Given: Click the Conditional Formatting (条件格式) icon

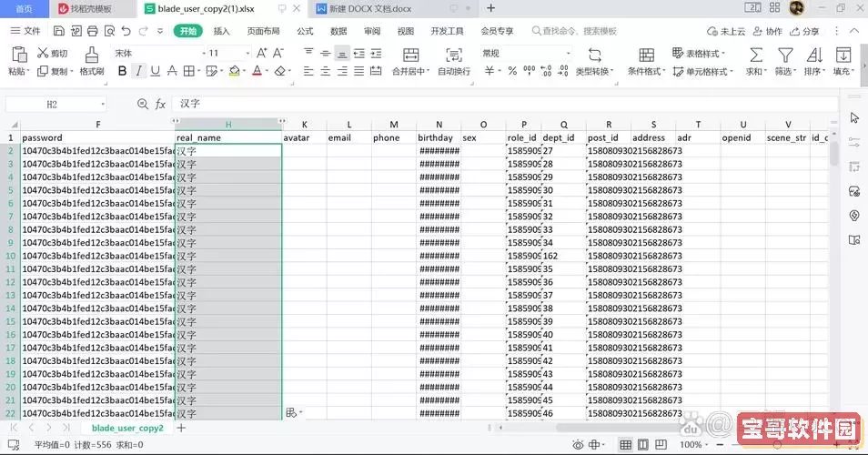Looking at the screenshot, I should coord(646,55).
